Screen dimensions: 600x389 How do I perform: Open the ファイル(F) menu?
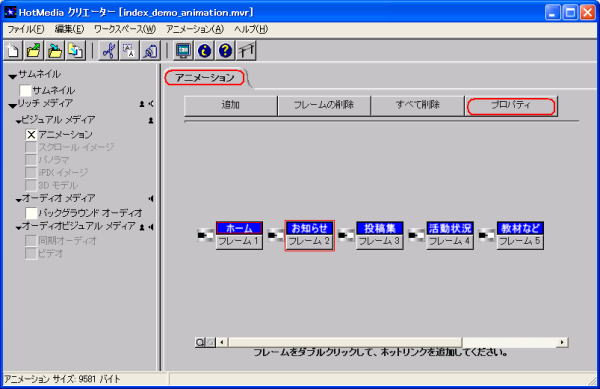[26, 29]
